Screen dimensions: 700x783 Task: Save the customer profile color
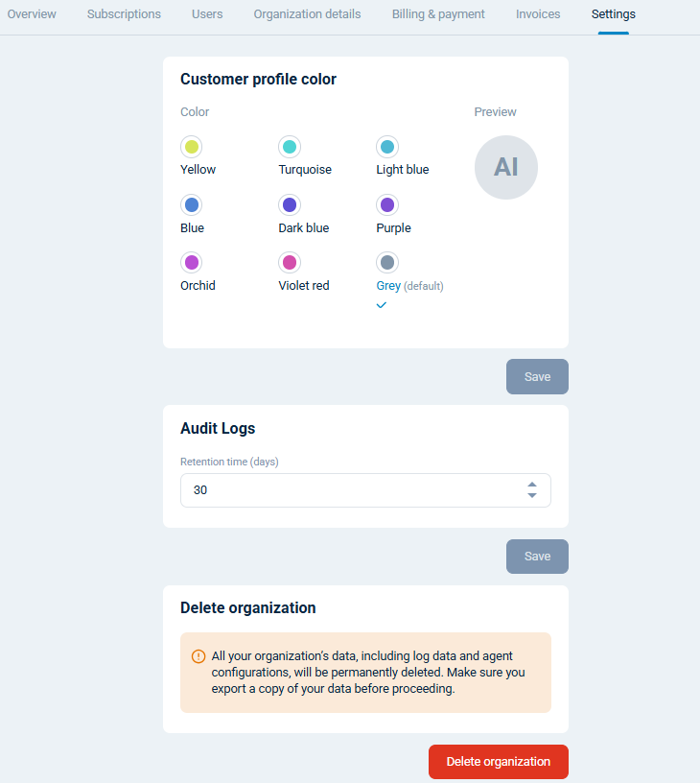(536, 376)
